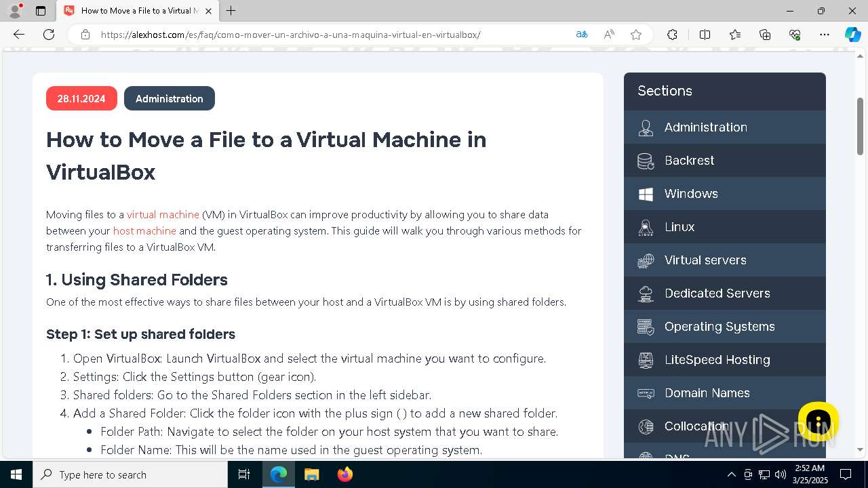Open the network status tray icon
Viewport: 868px width, 488px height.
click(x=764, y=474)
